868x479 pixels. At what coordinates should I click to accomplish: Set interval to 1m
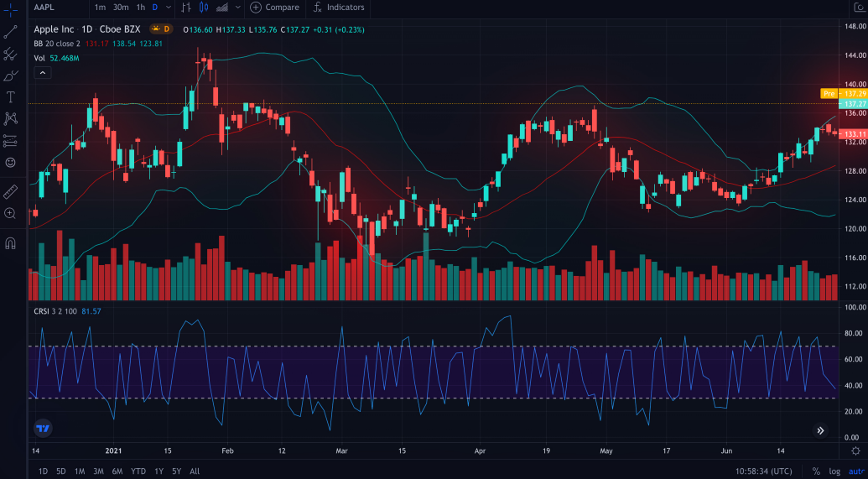pos(100,8)
